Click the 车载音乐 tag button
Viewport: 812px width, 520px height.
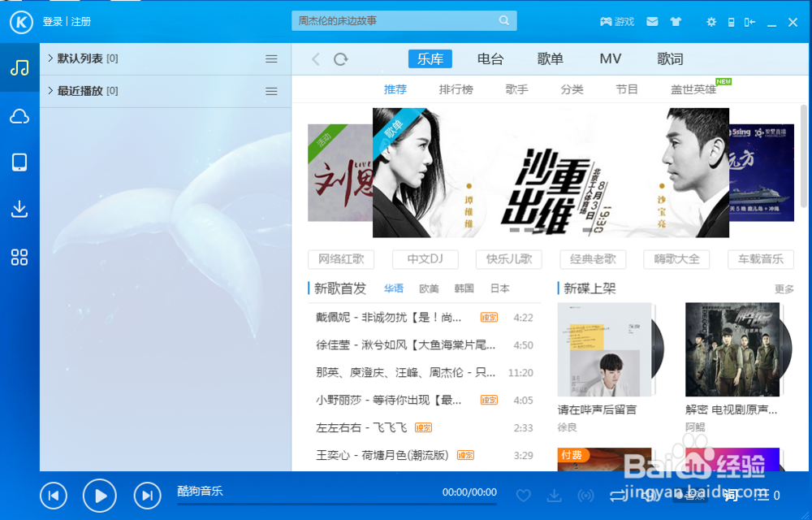pos(761,259)
